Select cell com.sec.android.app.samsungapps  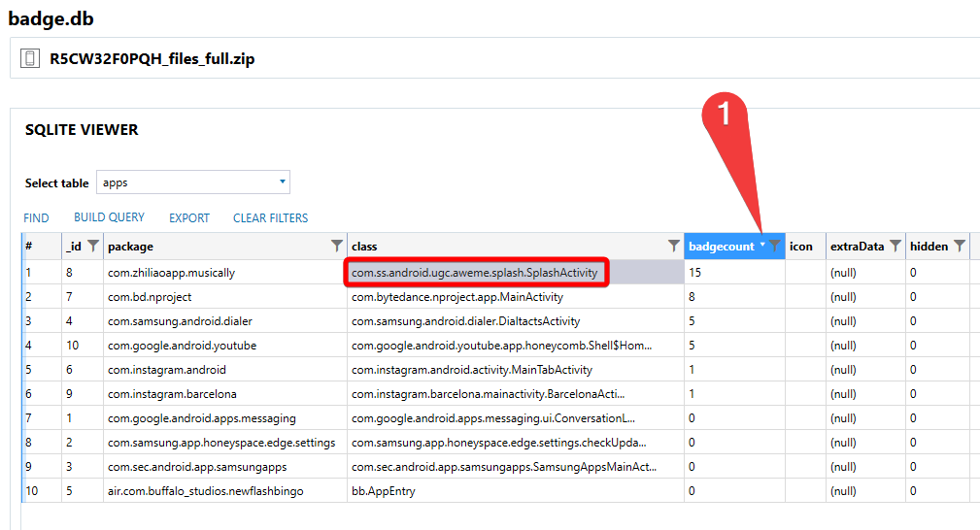coord(225,467)
